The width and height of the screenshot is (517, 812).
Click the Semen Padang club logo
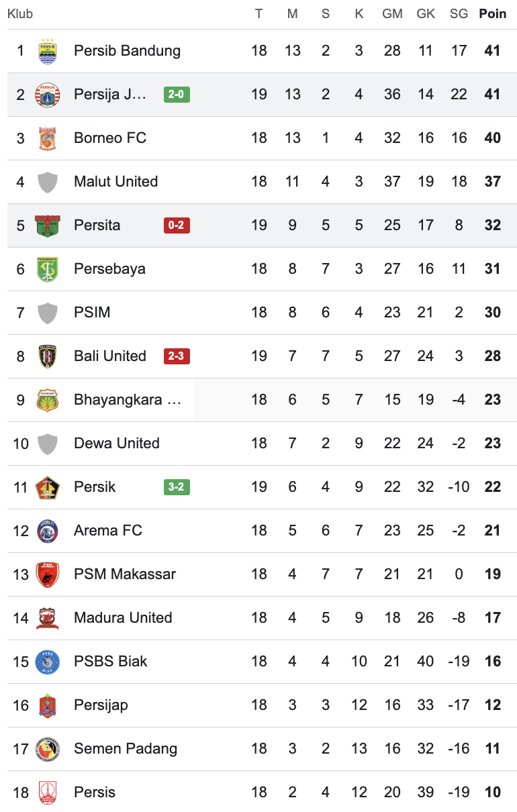(x=48, y=749)
